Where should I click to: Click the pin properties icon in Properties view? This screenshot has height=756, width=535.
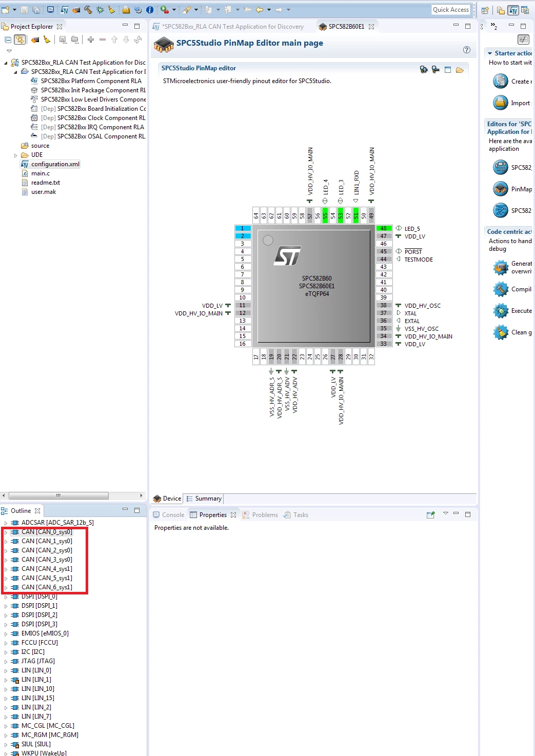[430, 515]
